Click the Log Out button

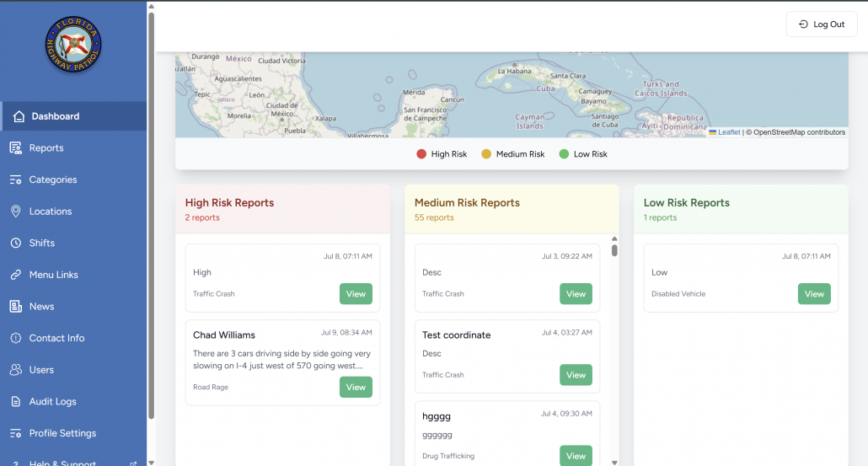(822, 24)
